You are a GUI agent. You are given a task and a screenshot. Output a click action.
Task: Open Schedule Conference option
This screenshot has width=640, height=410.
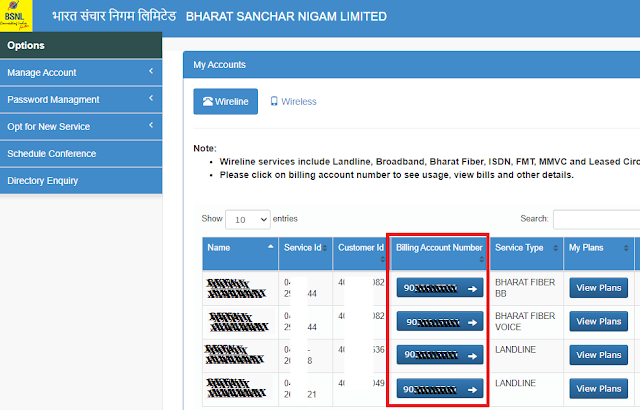tap(81, 153)
